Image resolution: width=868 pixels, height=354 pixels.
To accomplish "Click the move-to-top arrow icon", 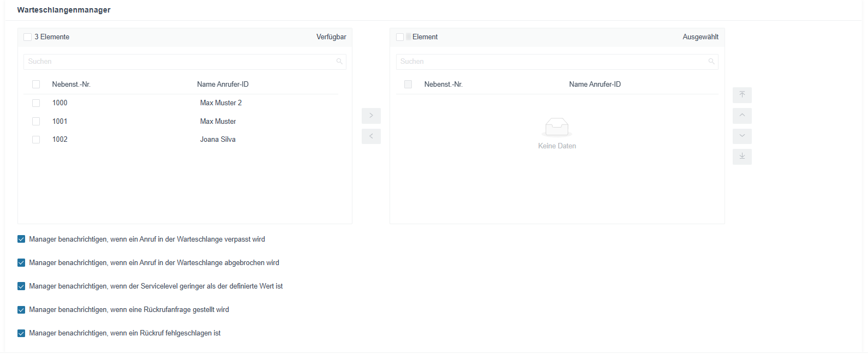I will (742, 95).
